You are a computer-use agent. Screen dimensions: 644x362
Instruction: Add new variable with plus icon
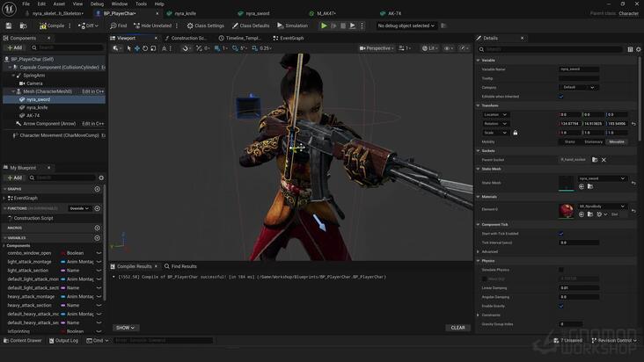97,237
